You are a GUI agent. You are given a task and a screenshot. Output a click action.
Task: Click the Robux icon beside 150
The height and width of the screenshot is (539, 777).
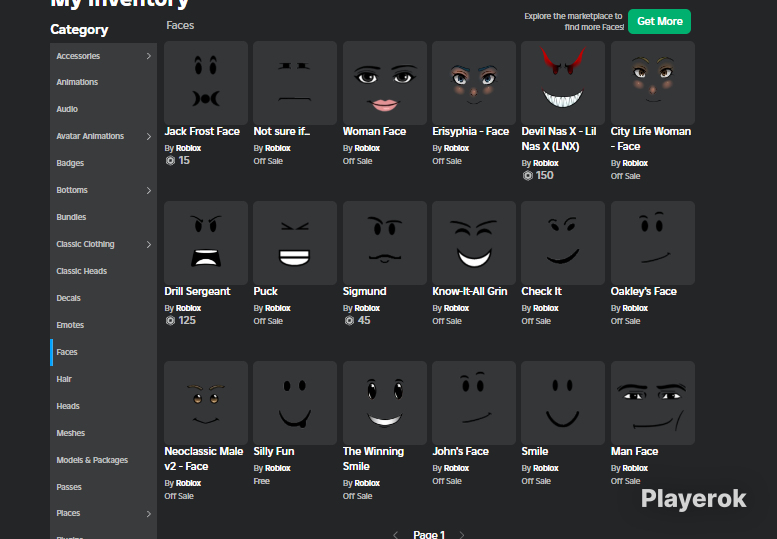pyautogui.click(x=528, y=175)
